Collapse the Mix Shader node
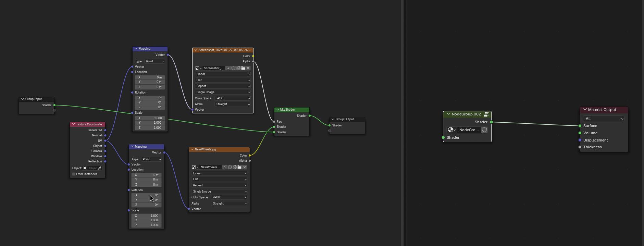 (277, 110)
